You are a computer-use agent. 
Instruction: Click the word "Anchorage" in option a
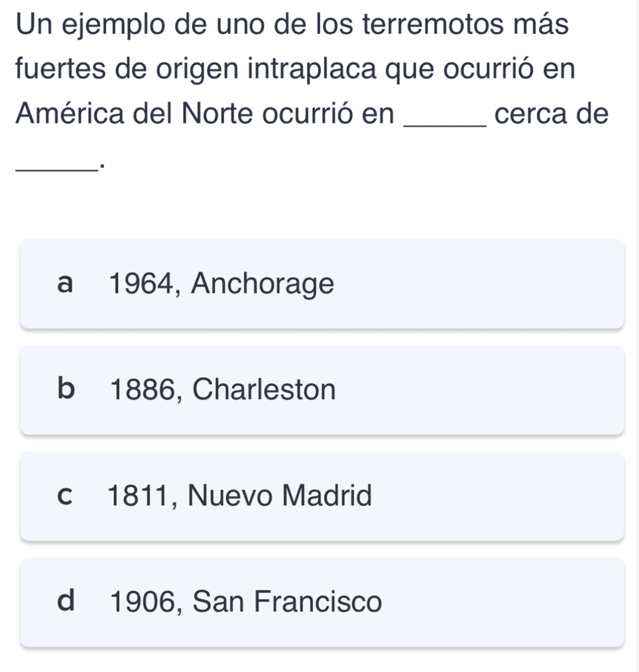pos(262,284)
